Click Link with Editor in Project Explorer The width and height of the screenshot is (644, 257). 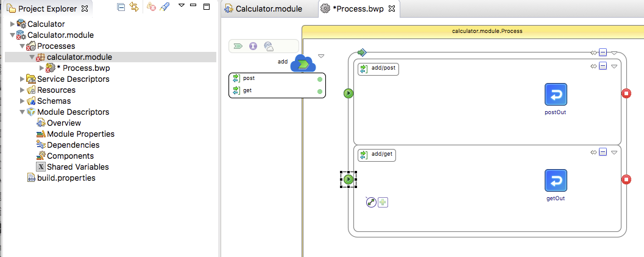(x=135, y=9)
